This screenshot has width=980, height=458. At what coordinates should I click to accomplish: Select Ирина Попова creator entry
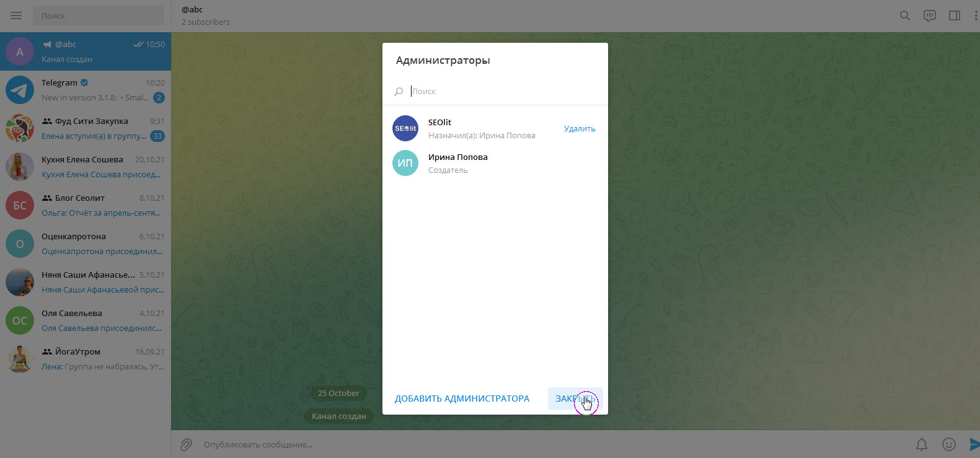457,163
